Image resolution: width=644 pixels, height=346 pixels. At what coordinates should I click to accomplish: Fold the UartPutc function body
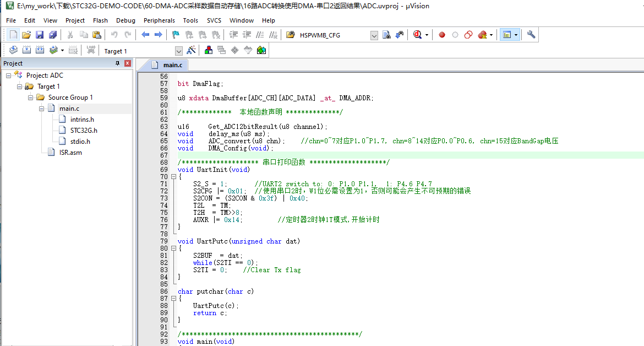173,248
